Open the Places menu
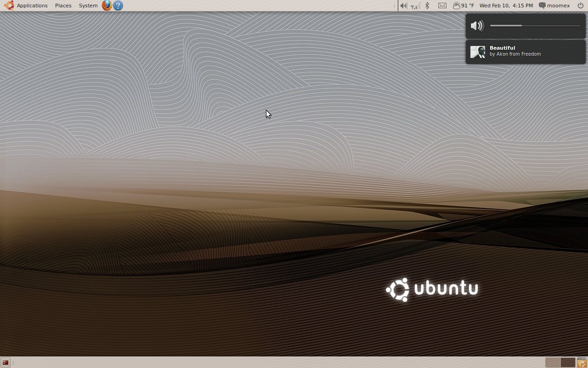 coord(63,6)
